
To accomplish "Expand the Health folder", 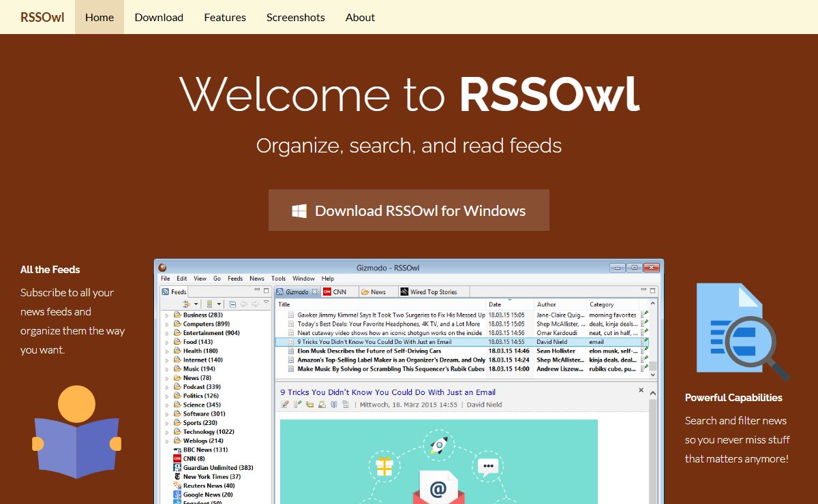I will pos(167,351).
